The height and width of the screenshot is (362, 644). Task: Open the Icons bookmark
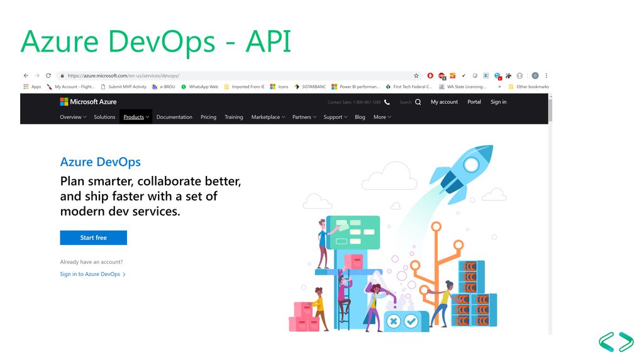point(279,87)
